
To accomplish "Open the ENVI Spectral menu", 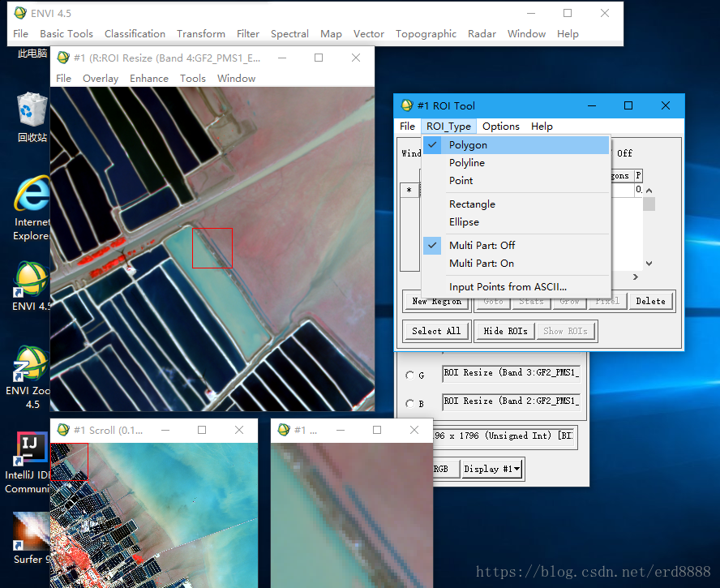I will [289, 34].
